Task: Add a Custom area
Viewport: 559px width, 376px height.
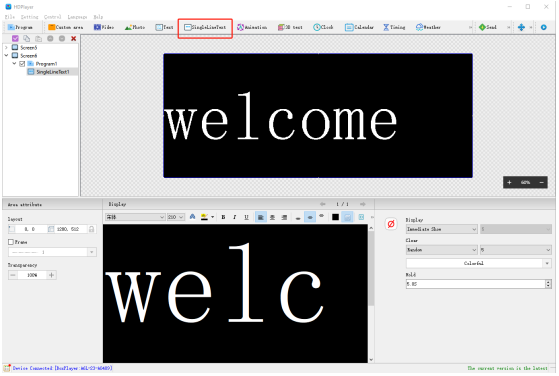Action: (66, 27)
